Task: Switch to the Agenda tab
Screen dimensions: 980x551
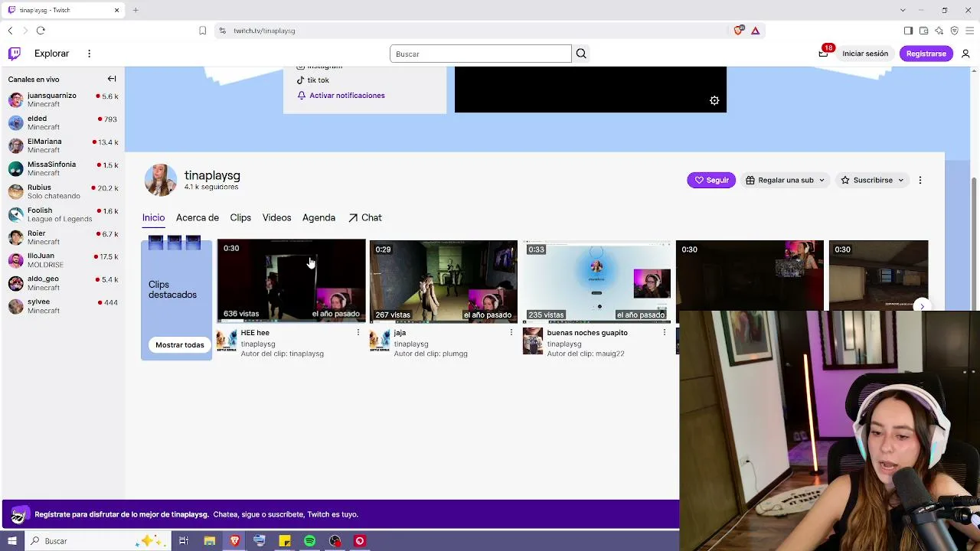Action: click(318, 218)
